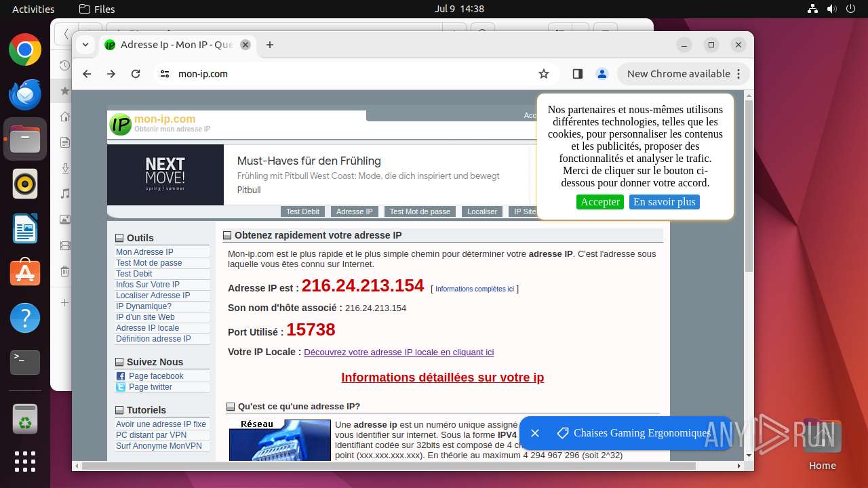Close the Adresse Ip tab
The width and height of the screenshot is (868, 488).
[x=245, y=45]
